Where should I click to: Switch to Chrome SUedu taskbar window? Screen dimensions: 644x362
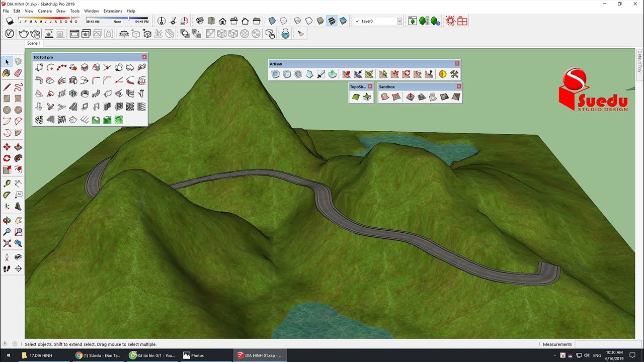coord(98,355)
